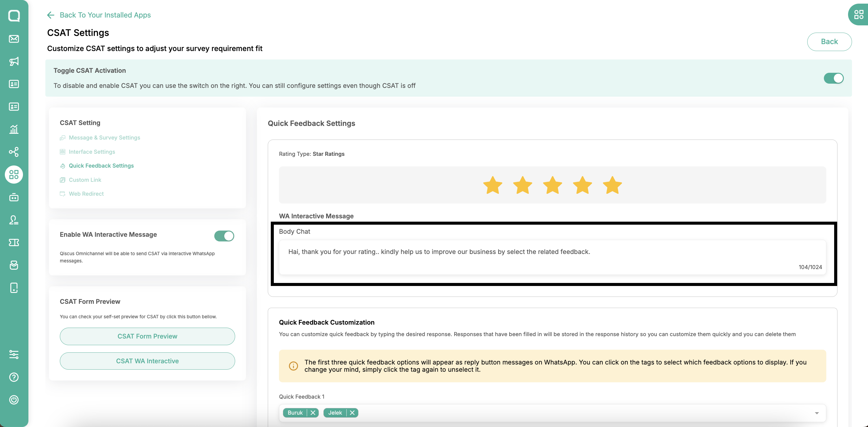Remove the Jelek tag
The image size is (868, 427).
352,413
